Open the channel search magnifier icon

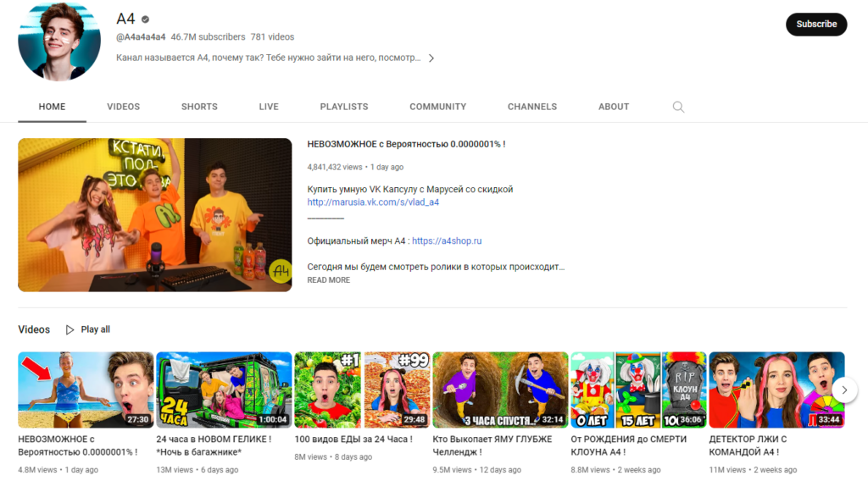(678, 107)
